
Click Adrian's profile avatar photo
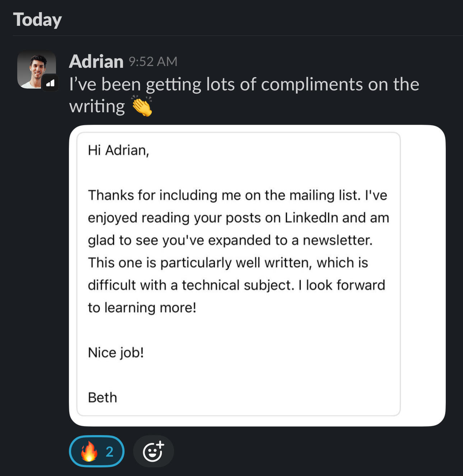[x=36, y=68]
